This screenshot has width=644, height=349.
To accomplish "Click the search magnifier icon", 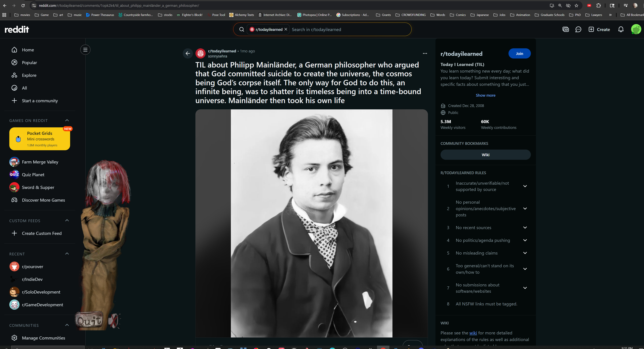I will coord(242,30).
